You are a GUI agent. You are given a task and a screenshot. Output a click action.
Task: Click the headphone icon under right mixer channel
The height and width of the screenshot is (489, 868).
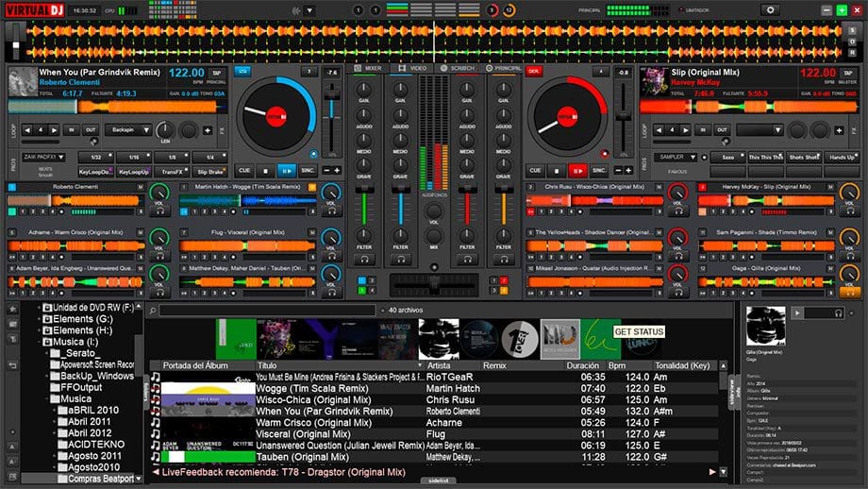click(504, 260)
